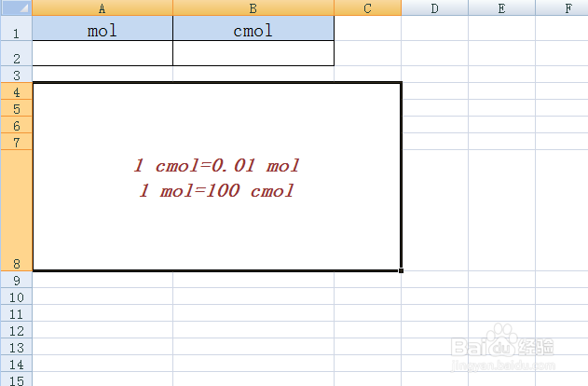Click cell D8

[x=434, y=211]
